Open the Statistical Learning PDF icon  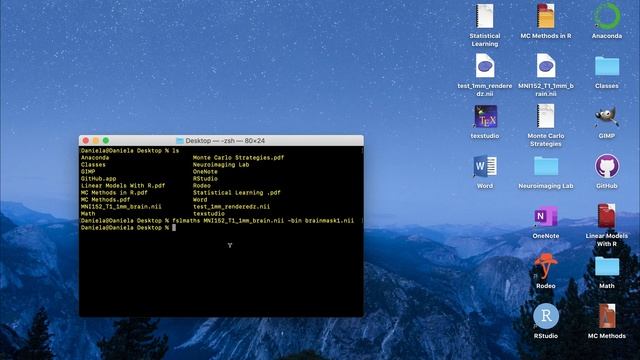(x=484, y=17)
